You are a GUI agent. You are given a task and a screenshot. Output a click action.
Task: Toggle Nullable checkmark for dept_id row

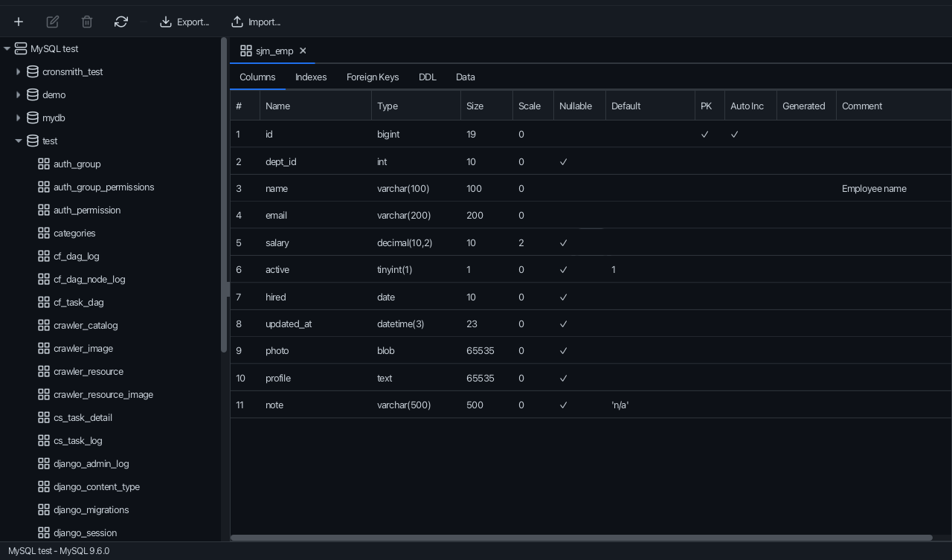coord(564,162)
